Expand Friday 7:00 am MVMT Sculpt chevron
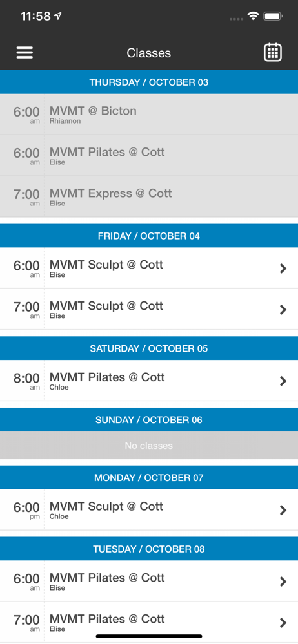The image size is (298, 644). tap(283, 309)
